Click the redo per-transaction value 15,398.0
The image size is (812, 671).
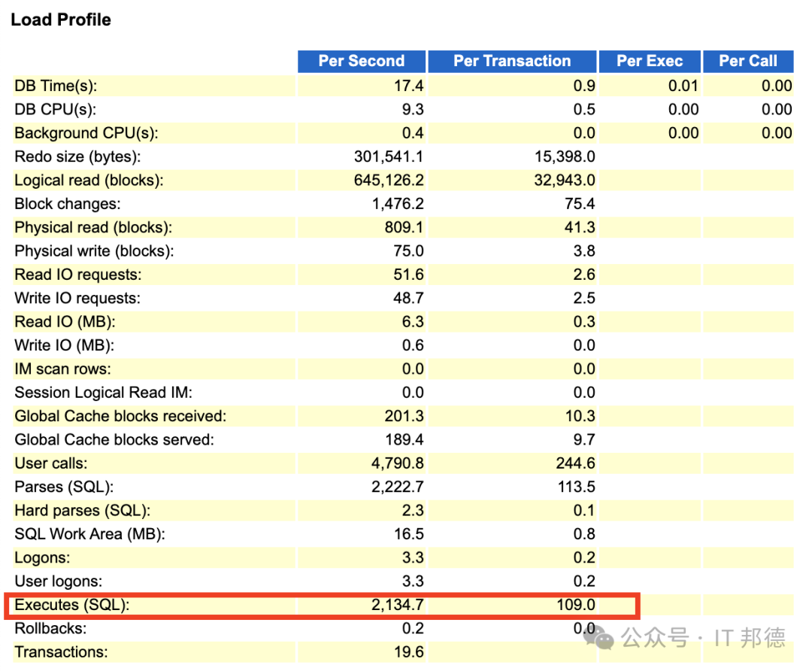(565, 157)
